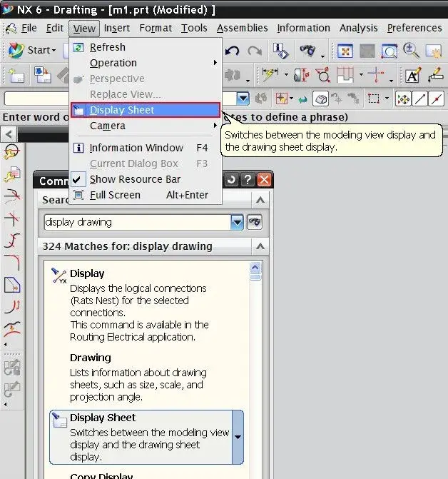The image size is (448, 479).
Task: Click the Undo arrow icon
Action: tap(233, 51)
